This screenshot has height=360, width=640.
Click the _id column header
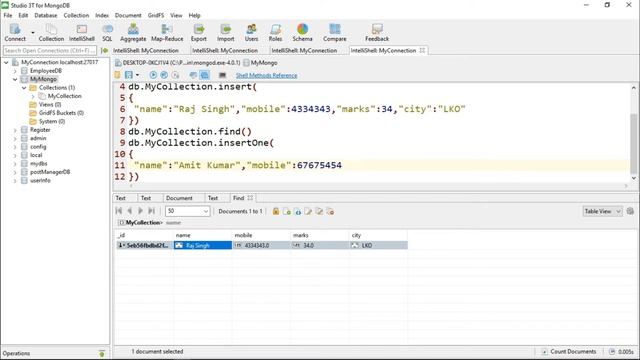144,236
